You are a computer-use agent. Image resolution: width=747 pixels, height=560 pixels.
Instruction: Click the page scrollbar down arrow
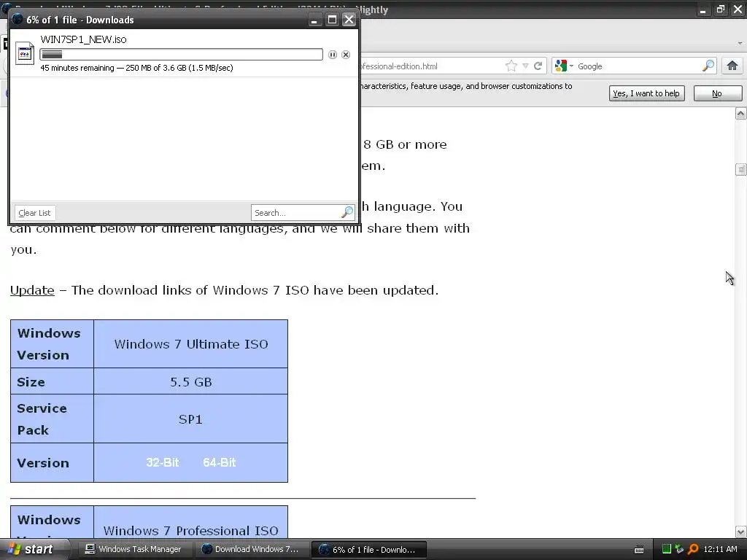tap(740, 532)
